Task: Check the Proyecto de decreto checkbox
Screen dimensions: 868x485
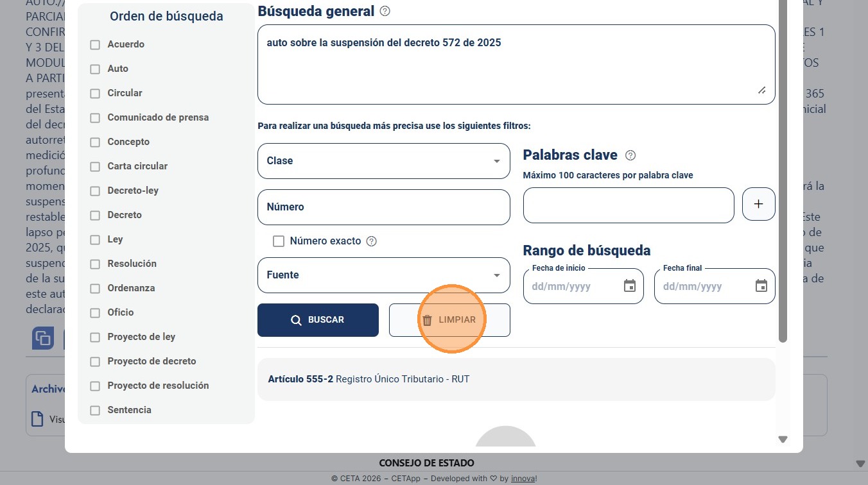Action: click(x=95, y=362)
